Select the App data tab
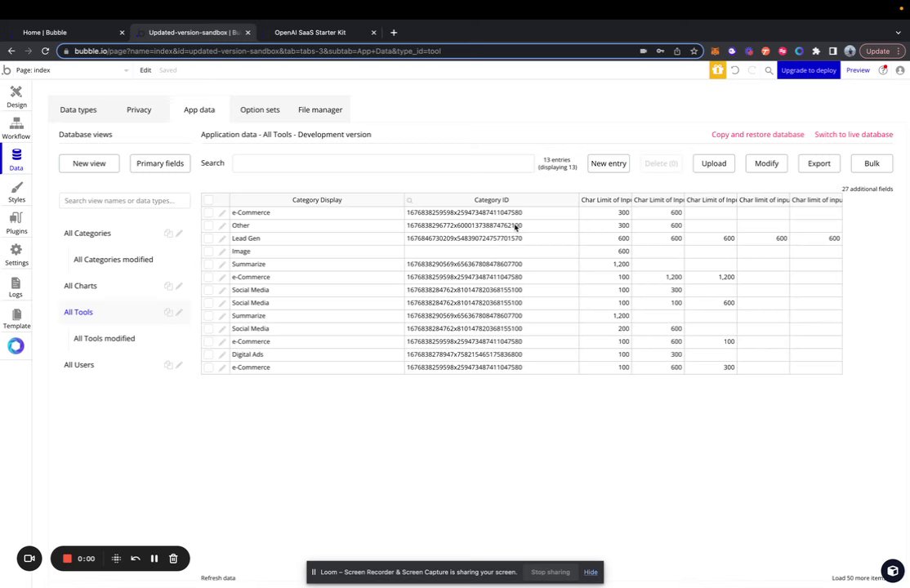This screenshot has height=588, width=910. click(x=199, y=109)
